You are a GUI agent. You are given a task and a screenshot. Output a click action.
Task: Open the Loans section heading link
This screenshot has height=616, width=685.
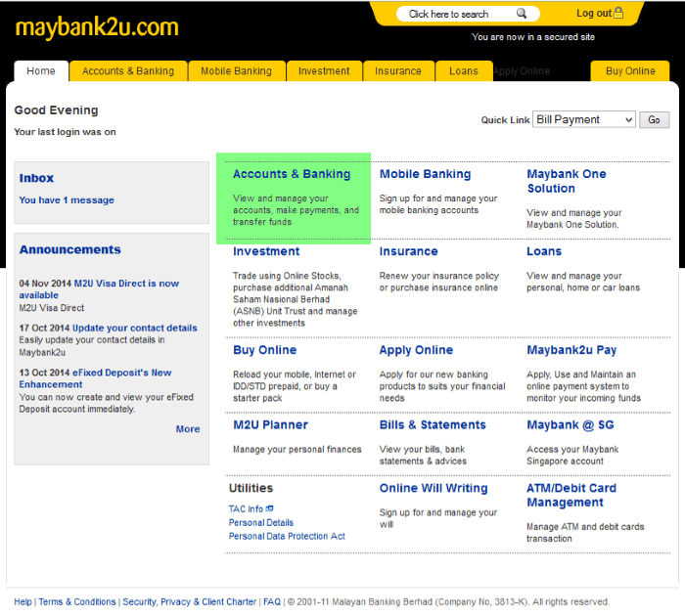point(544,251)
